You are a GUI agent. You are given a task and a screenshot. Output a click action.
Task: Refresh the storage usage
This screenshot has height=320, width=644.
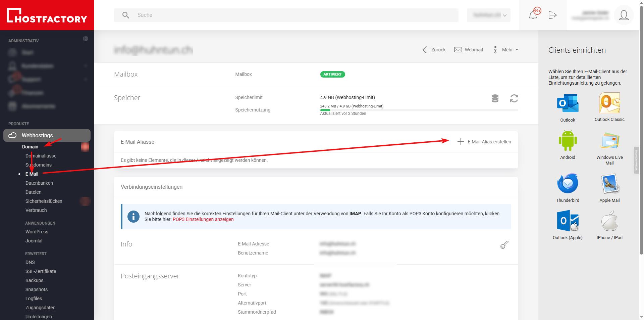pyautogui.click(x=514, y=98)
